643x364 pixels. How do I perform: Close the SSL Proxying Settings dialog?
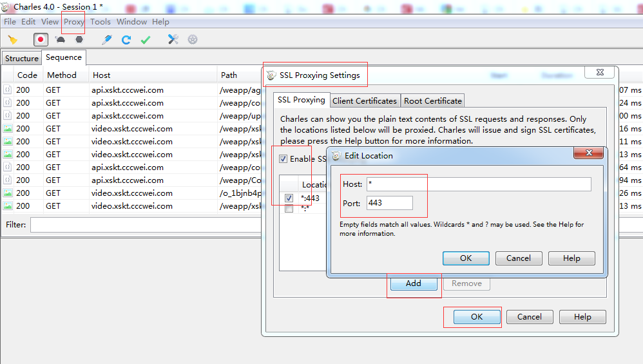[600, 72]
